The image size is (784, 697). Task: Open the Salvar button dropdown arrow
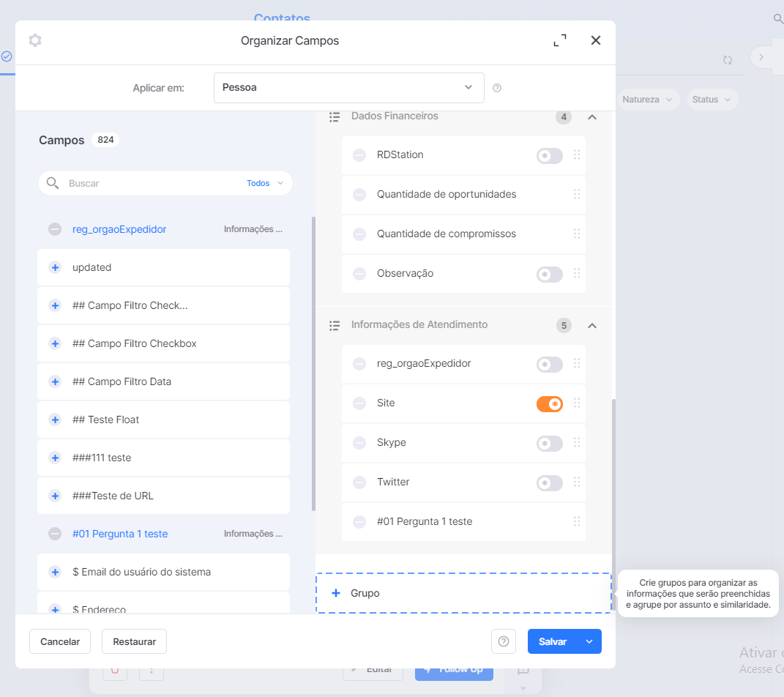coord(589,641)
